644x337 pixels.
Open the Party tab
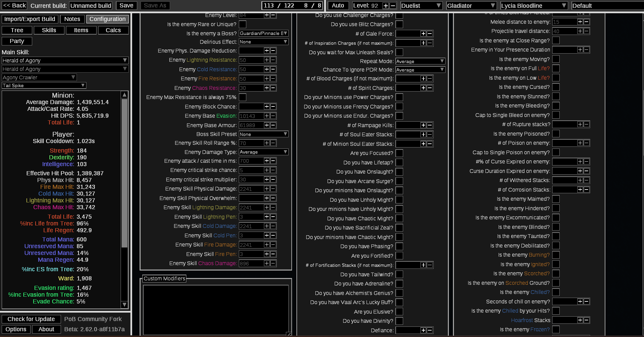point(17,41)
